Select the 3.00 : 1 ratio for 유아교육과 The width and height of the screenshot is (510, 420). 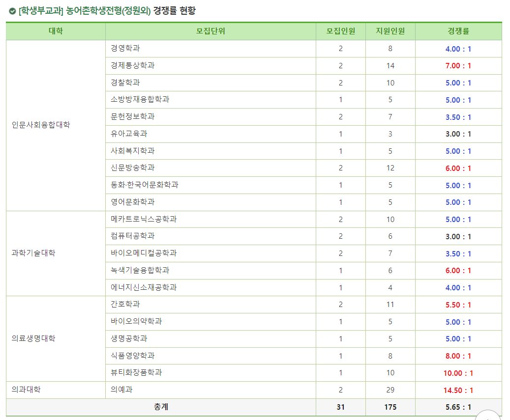coord(458,134)
